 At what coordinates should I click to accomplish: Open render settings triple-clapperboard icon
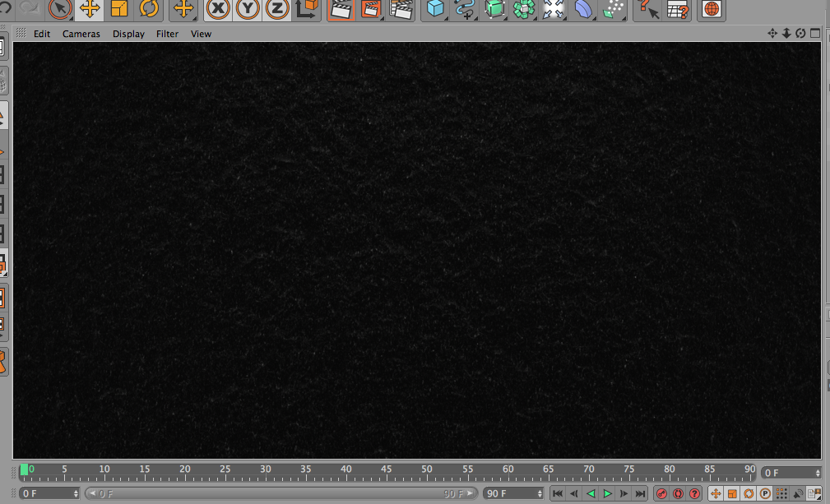401,9
